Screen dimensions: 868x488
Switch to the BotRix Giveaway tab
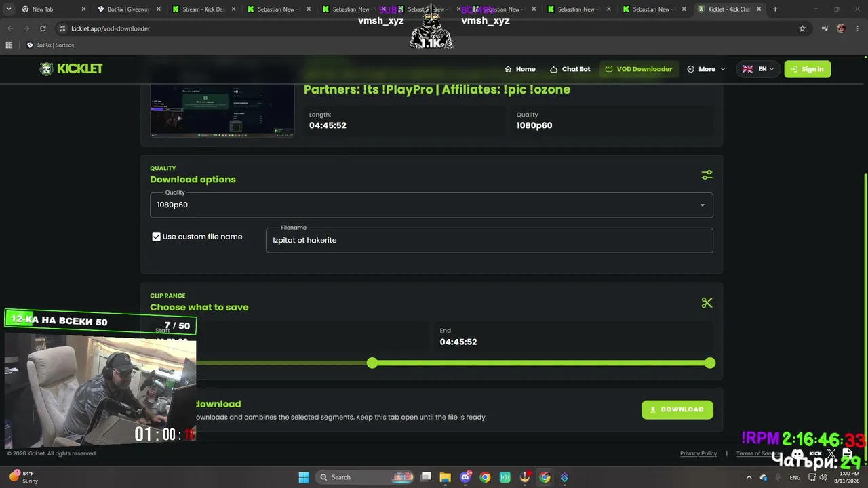click(129, 9)
